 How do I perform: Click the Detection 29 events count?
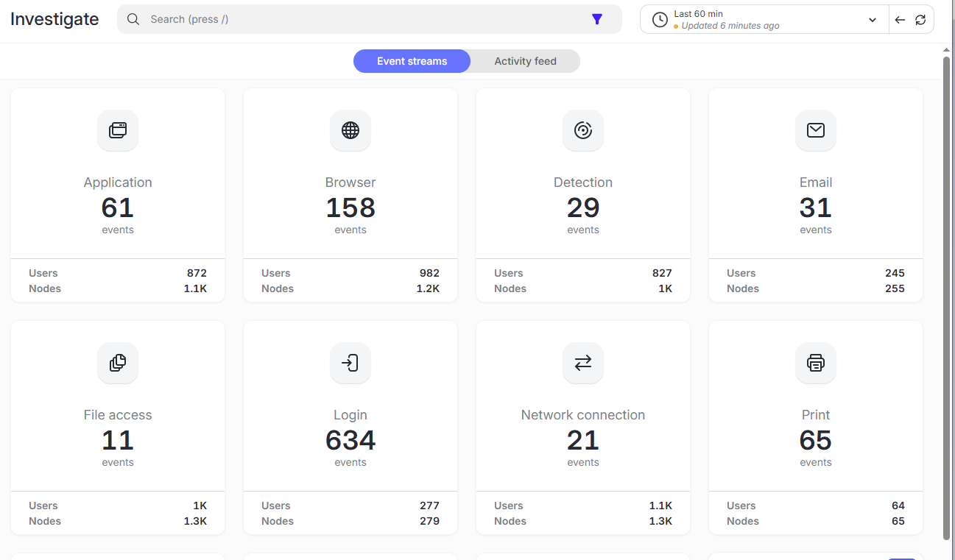(583, 208)
